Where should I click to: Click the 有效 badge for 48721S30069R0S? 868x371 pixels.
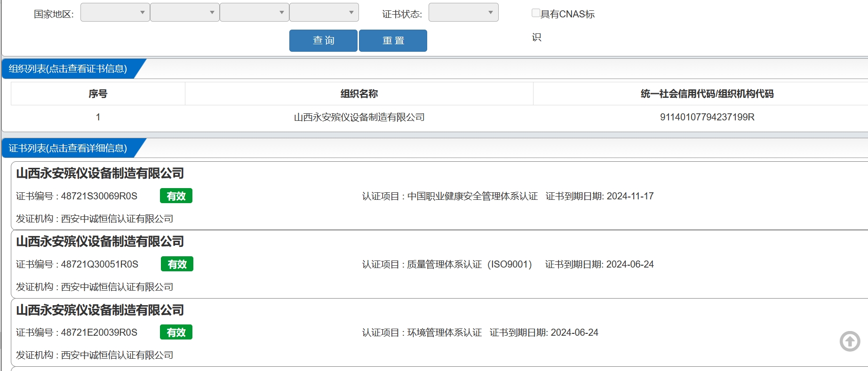[176, 196]
